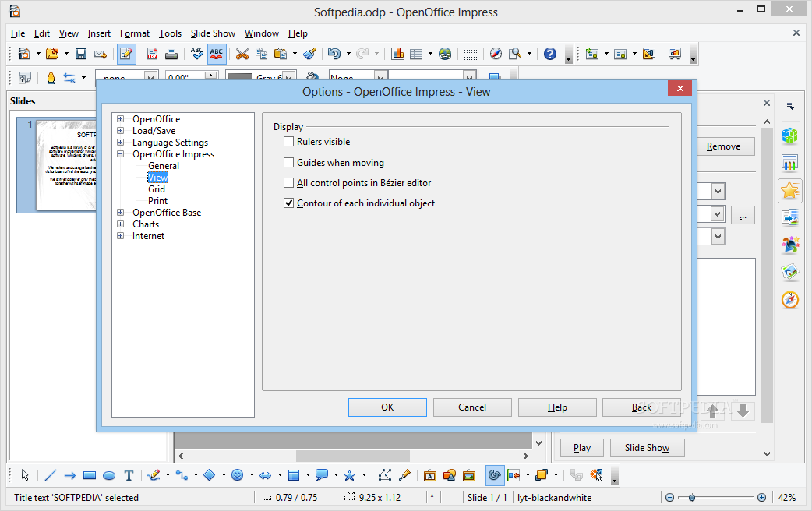The image size is (812, 511).
Task: Click the Help button in Options dialog
Action: tap(557, 407)
